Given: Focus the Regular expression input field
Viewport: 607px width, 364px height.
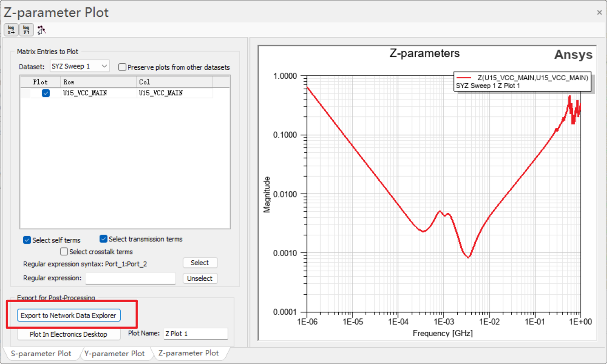Looking at the screenshot, I should point(130,278).
